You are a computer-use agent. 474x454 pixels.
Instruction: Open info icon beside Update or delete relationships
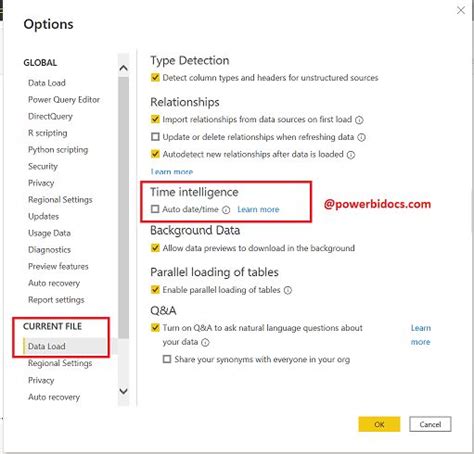361,137
